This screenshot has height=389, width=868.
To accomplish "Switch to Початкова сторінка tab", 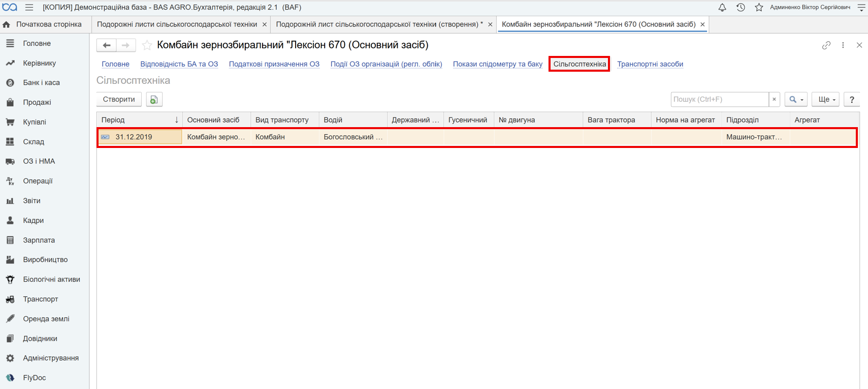I will 45,24.
